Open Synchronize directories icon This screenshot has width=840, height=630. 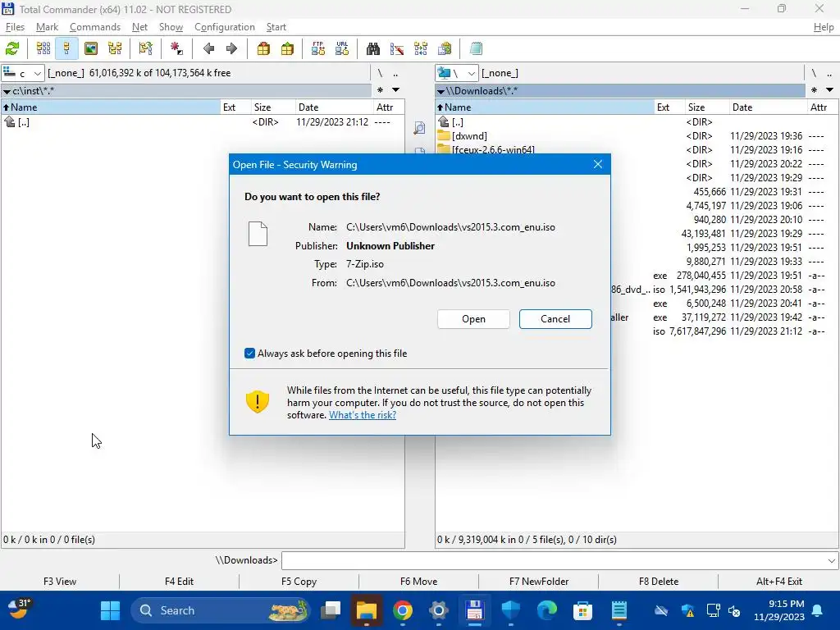421,48
